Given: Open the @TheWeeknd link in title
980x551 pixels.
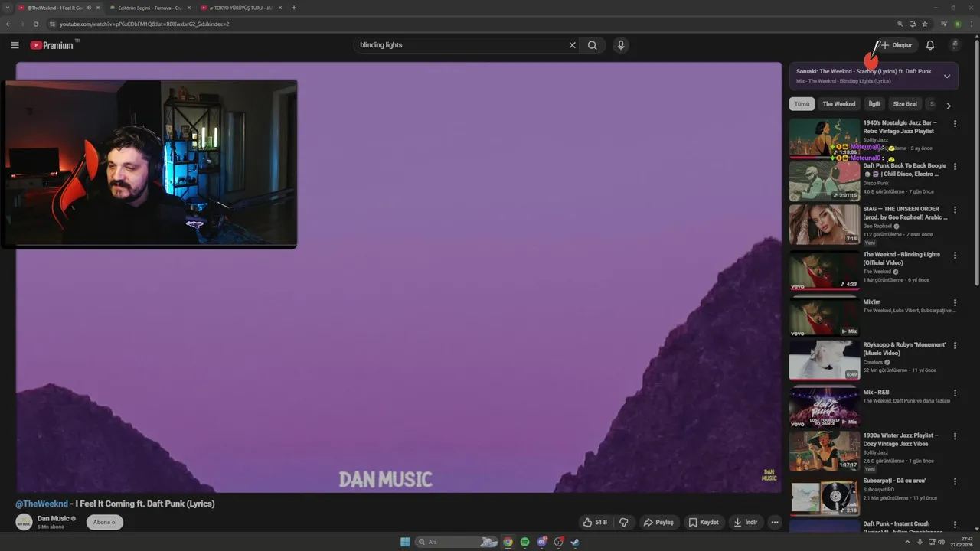Looking at the screenshot, I should (42, 504).
